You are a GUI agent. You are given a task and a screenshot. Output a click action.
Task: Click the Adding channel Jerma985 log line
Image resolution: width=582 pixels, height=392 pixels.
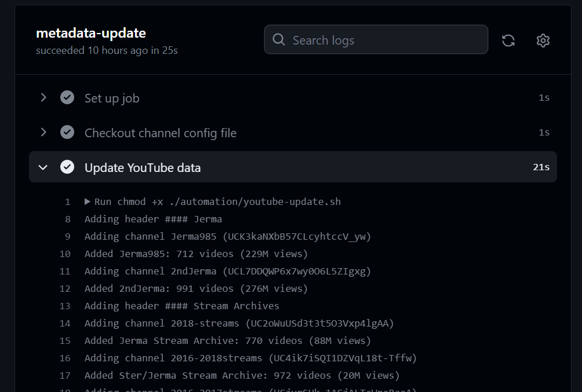click(x=228, y=237)
